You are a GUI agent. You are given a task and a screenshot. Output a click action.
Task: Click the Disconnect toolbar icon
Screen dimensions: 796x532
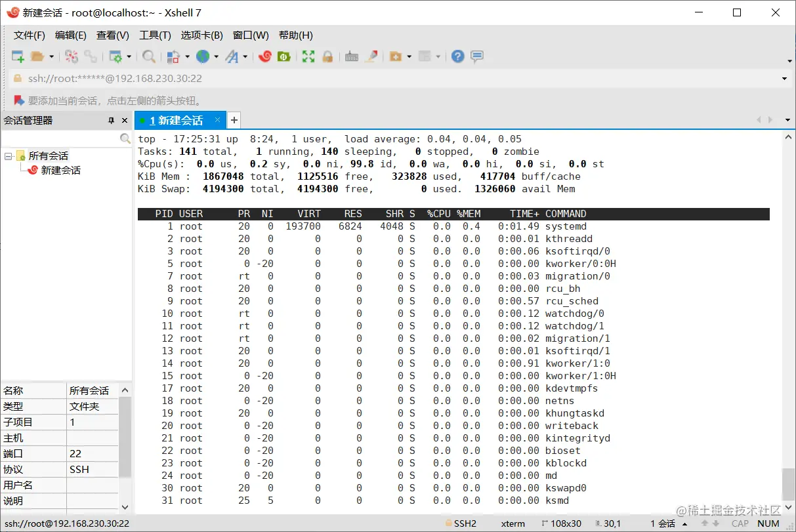tap(71, 57)
